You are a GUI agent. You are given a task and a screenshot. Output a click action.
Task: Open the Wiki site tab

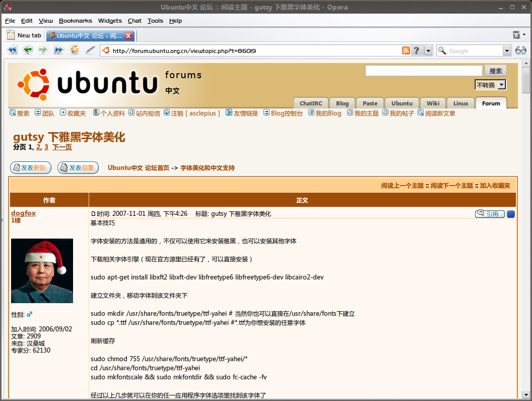[433, 103]
